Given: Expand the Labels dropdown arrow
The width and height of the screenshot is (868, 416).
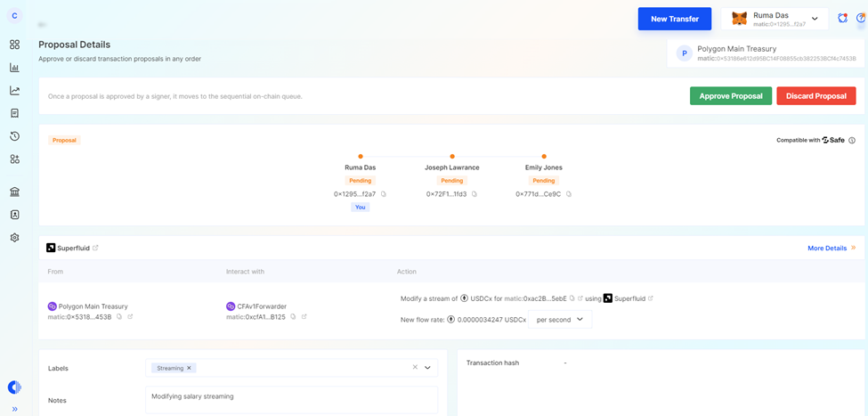Looking at the screenshot, I should [x=428, y=368].
